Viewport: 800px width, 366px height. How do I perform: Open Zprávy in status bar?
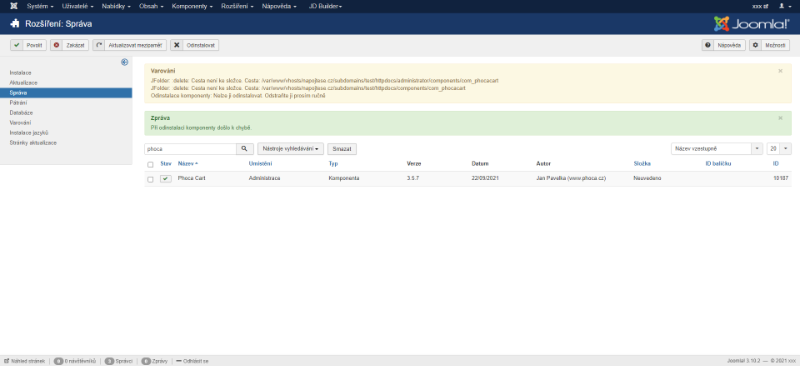click(154, 361)
